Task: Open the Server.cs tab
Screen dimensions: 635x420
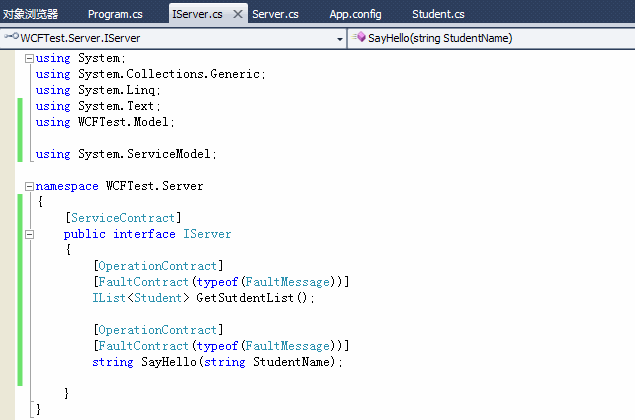Action: click(275, 14)
